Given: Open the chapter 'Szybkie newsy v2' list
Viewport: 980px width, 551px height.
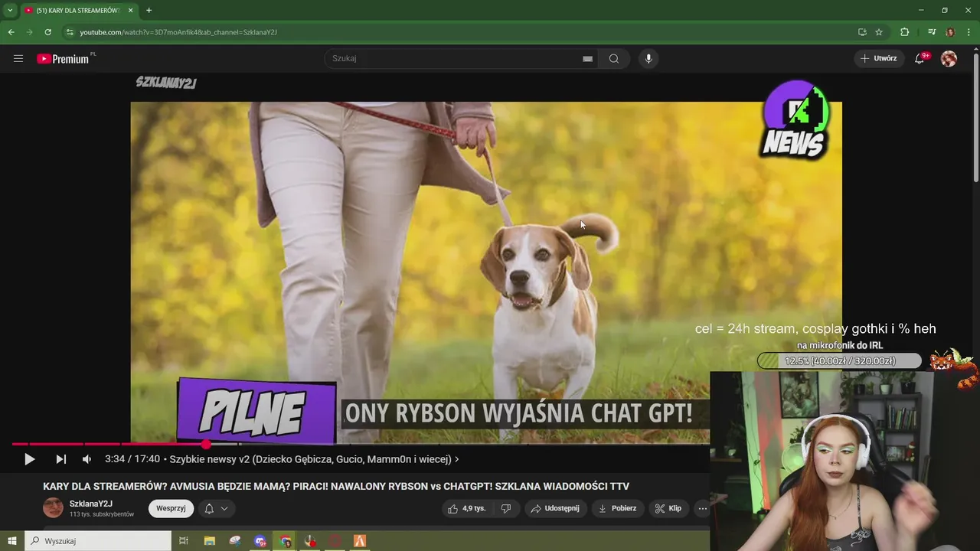Looking at the screenshot, I should point(314,459).
